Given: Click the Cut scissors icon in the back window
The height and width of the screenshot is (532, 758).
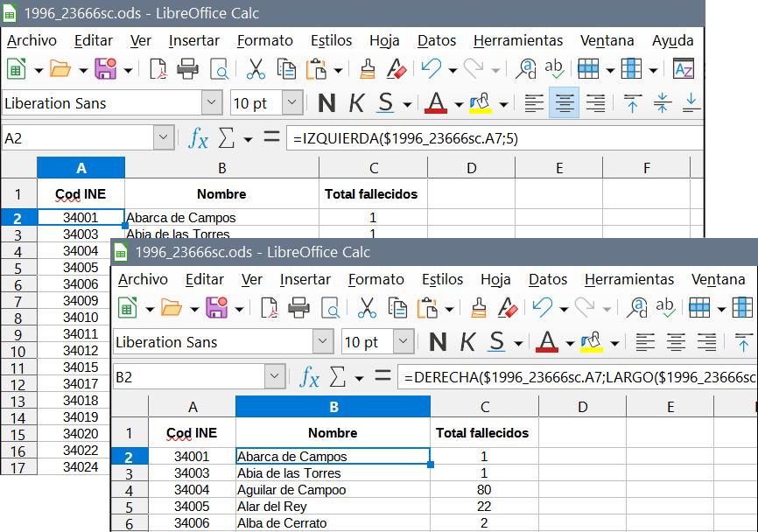Looking at the screenshot, I should (x=256, y=69).
